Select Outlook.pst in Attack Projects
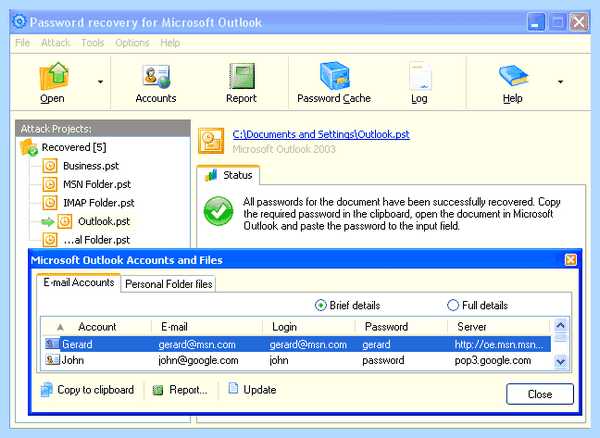Screen dimensions: 600x438 (x=104, y=221)
